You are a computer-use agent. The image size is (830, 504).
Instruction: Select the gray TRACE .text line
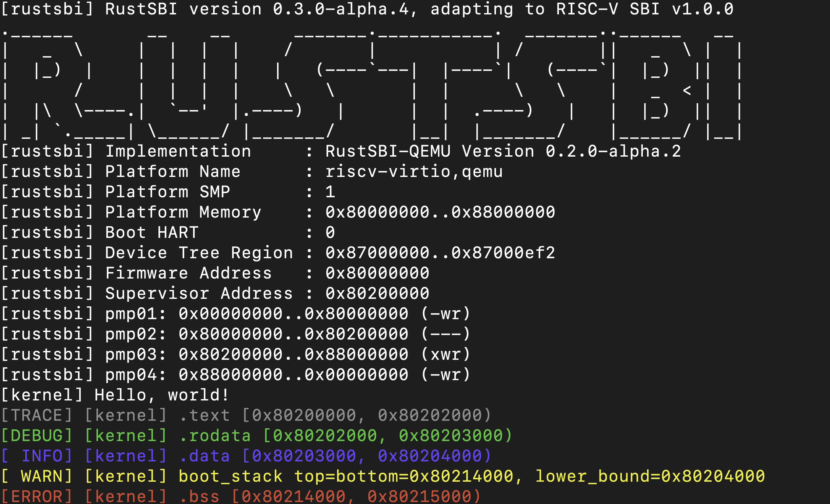pos(246,416)
